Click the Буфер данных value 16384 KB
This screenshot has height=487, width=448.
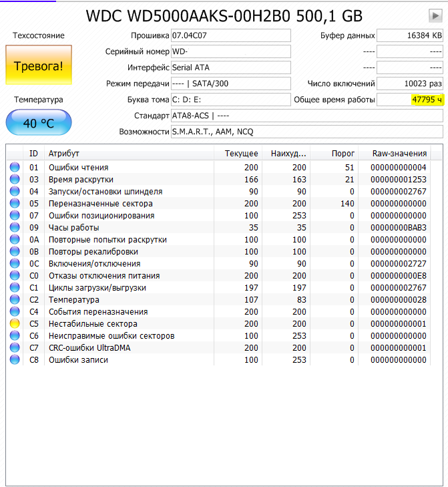coord(410,35)
